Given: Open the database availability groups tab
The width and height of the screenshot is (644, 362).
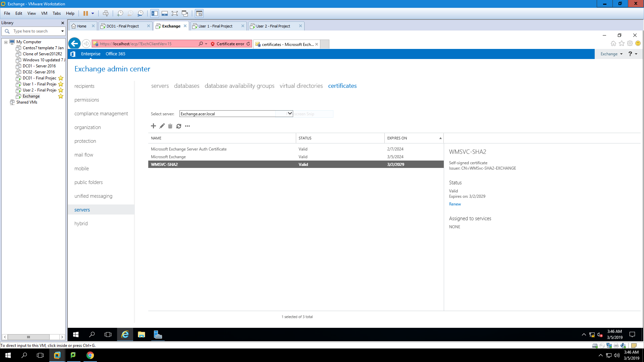Looking at the screenshot, I should pos(239,86).
